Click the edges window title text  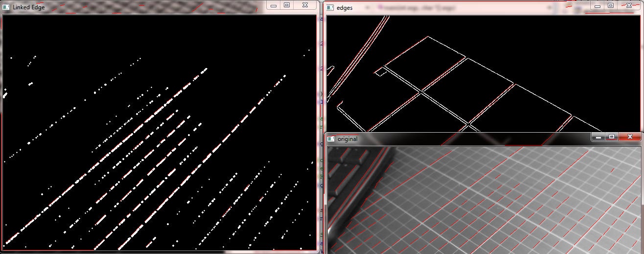point(345,8)
